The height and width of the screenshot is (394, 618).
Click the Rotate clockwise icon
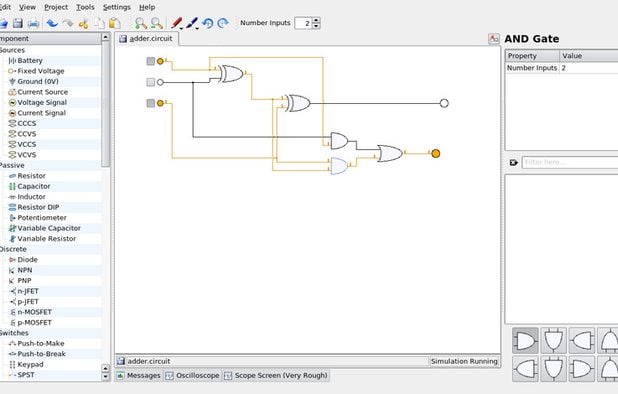pos(223,23)
